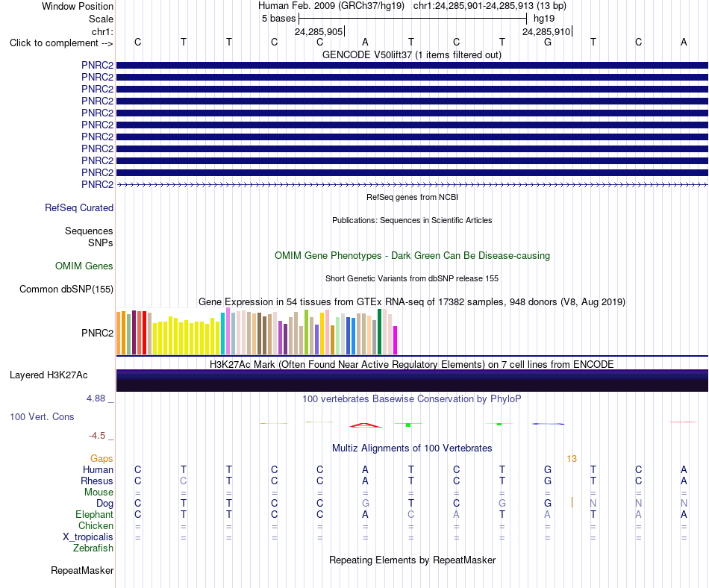The height and width of the screenshot is (588, 709).
Task: Click the 'Dog' alignment row label
Action: [x=104, y=504]
